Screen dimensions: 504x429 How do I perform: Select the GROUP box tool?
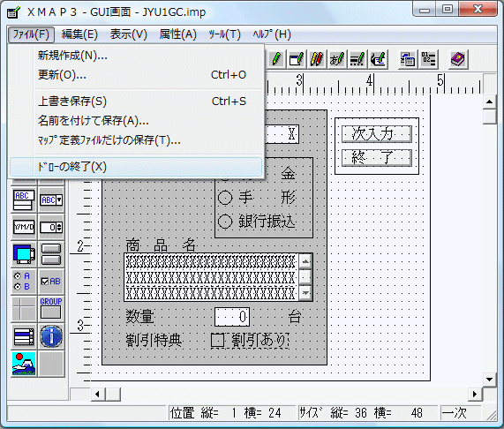[x=51, y=308]
